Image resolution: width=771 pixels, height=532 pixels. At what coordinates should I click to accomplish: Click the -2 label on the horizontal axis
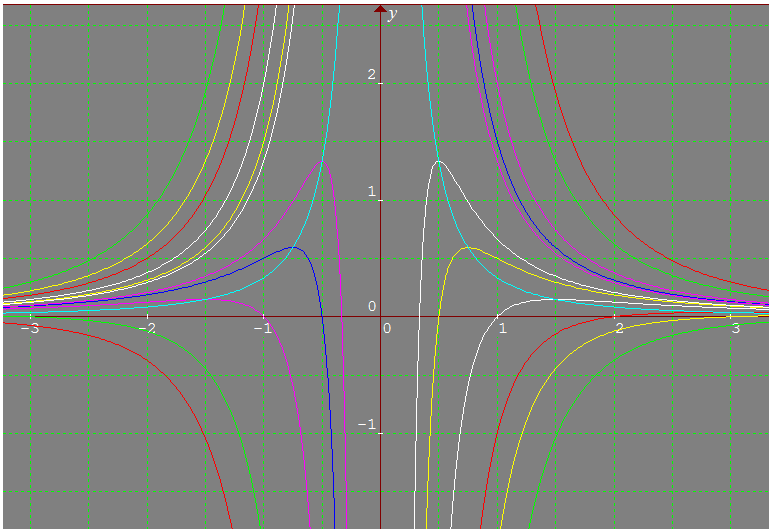pos(147,328)
